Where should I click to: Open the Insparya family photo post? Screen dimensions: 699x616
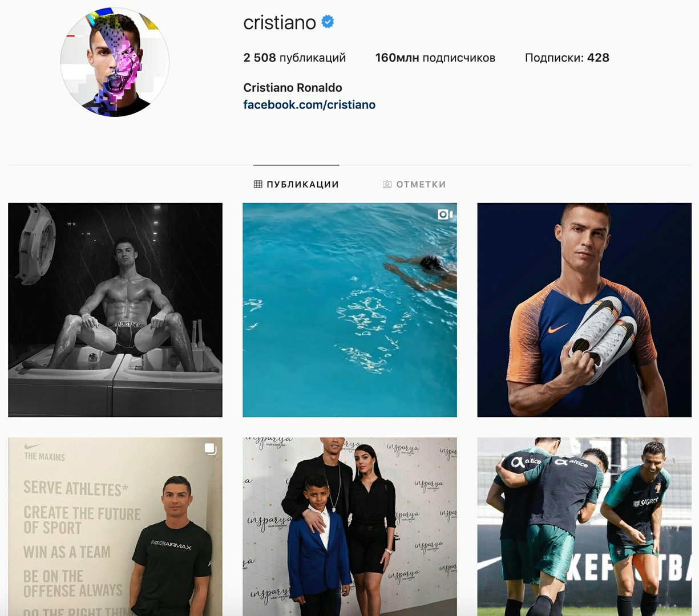point(350,526)
